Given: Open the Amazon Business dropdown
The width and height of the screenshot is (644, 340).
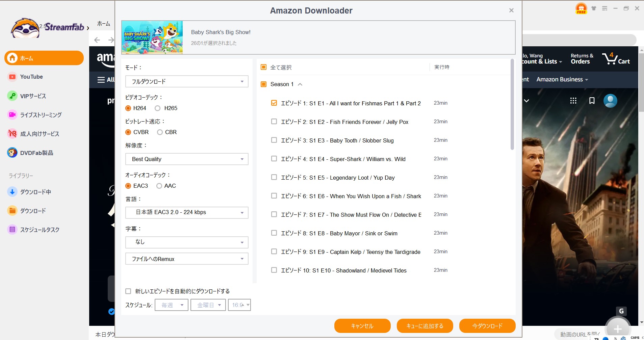Looking at the screenshot, I should coord(562,79).
